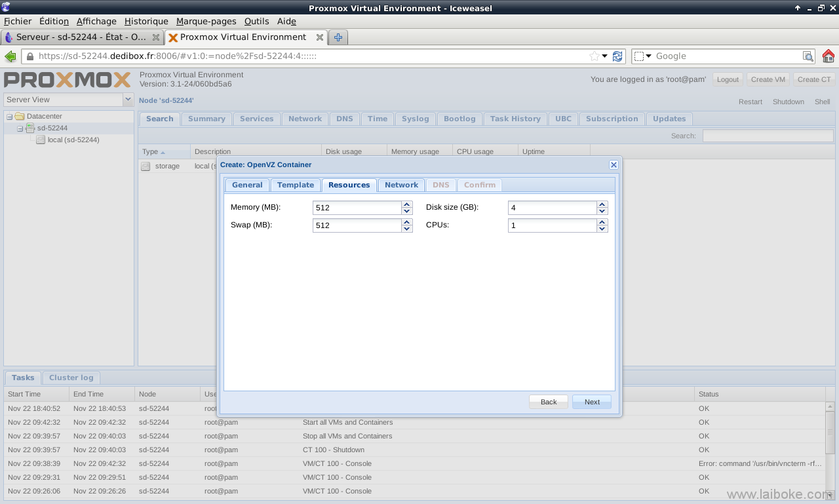Image resolution: width=839 pixels, height=504 pixels.
Task: Click the Logout button
Action: [728, 79]
